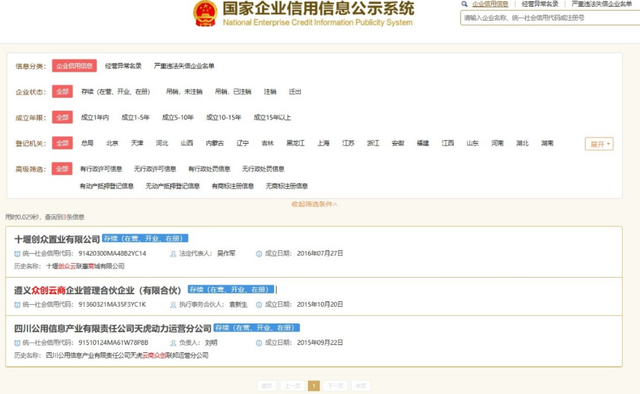Choose 黑龙江 as registration authority

pos(296,143)
